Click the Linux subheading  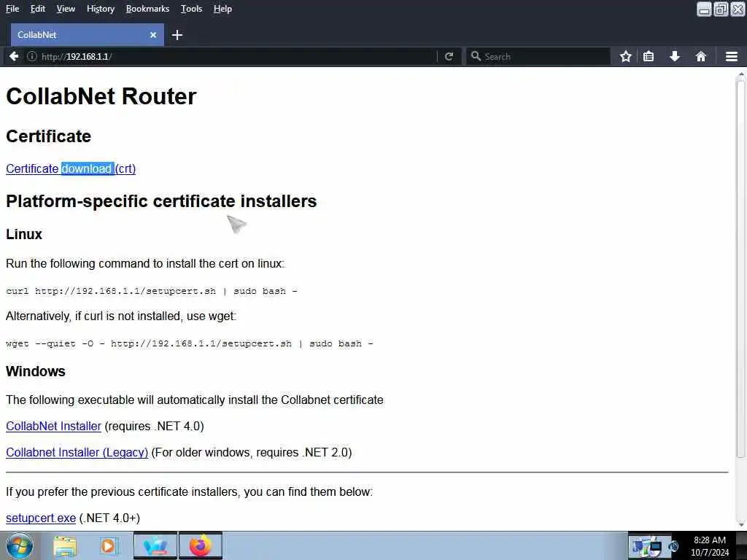click(x=24, y=234)
